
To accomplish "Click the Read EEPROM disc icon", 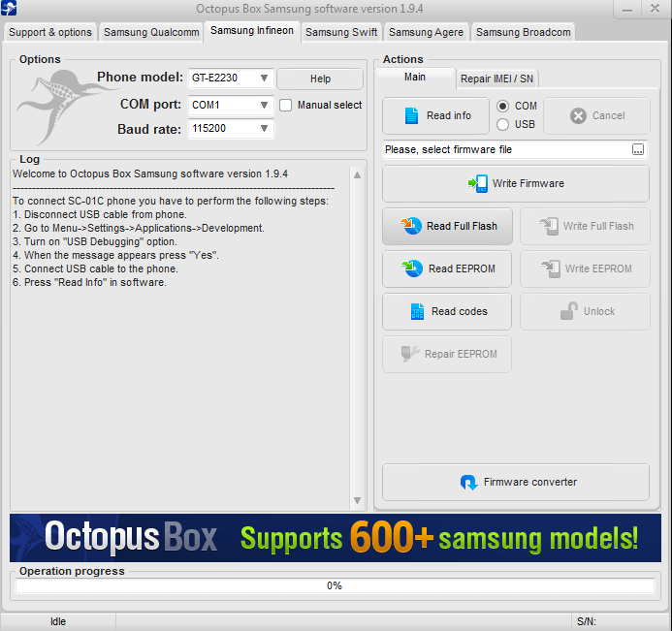I will (x=412, y=268).
